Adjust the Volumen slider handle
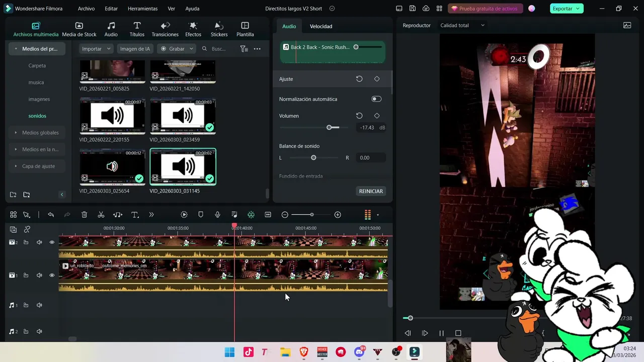This screenshot has width=644, height=362. click(329, 128)
